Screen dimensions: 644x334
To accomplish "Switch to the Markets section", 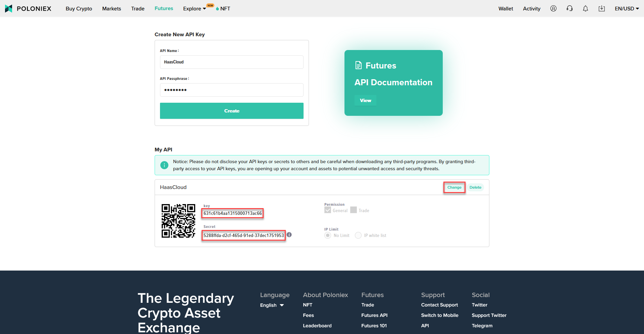I will click(111, 8).
